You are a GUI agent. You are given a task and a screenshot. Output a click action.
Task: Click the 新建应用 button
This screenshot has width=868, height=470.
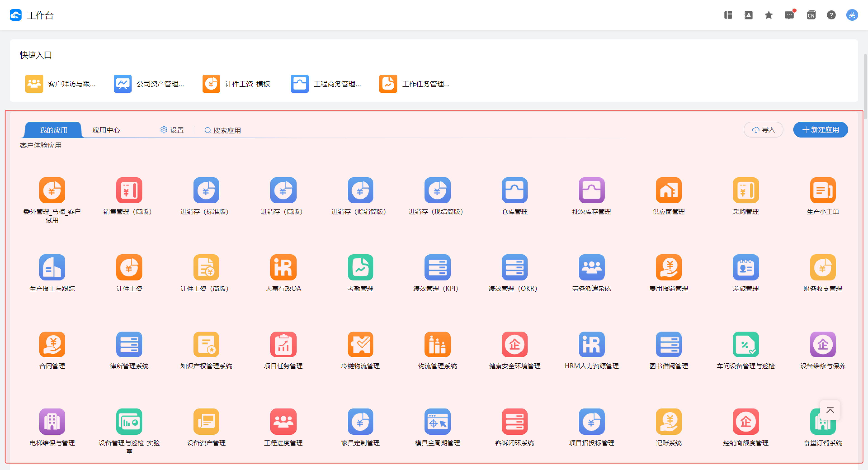(x=821, y=129)
